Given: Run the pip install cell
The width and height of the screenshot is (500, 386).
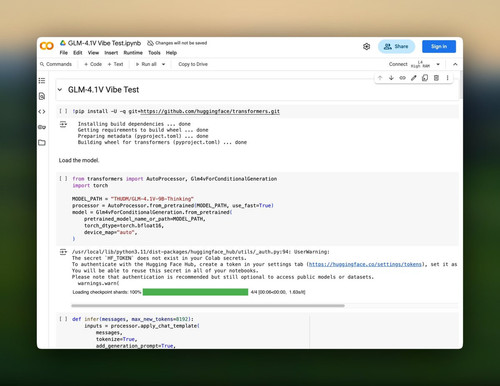Looking at the screenshot, I should coord(63,111).
